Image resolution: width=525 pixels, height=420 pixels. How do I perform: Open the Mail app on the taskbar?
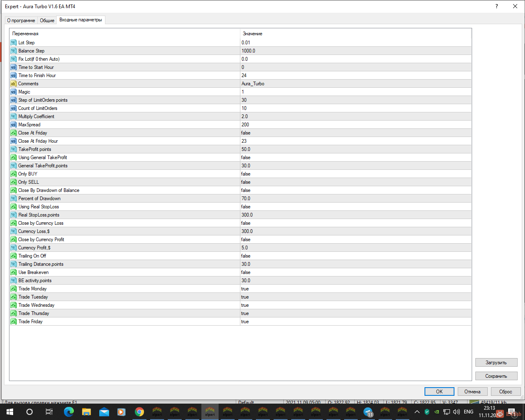pyautogui.click(x=104, y=412)
